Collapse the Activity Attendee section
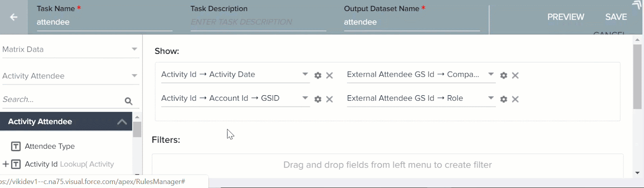The width and height of the screenshot is (644, 188). tap(122, 122)
